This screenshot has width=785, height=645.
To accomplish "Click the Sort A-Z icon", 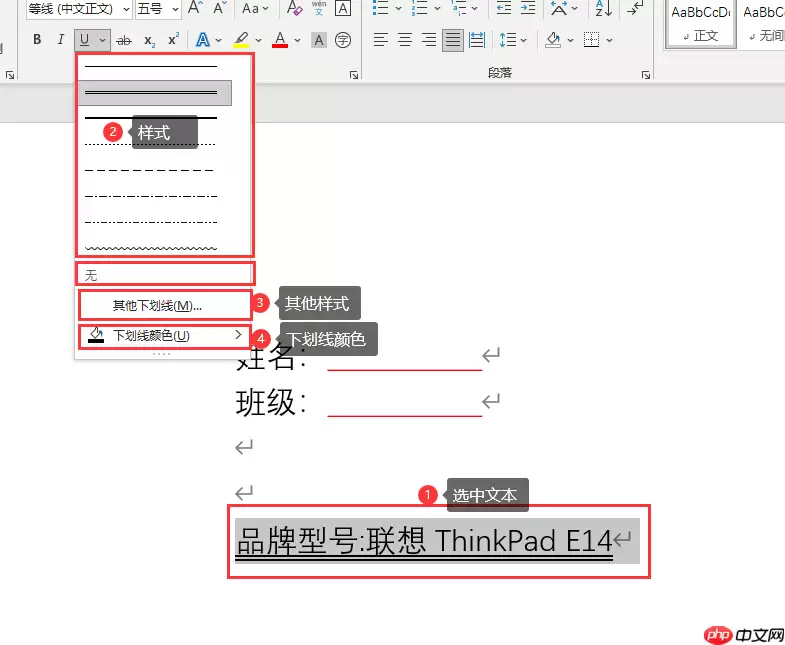I will click(604, 8).
